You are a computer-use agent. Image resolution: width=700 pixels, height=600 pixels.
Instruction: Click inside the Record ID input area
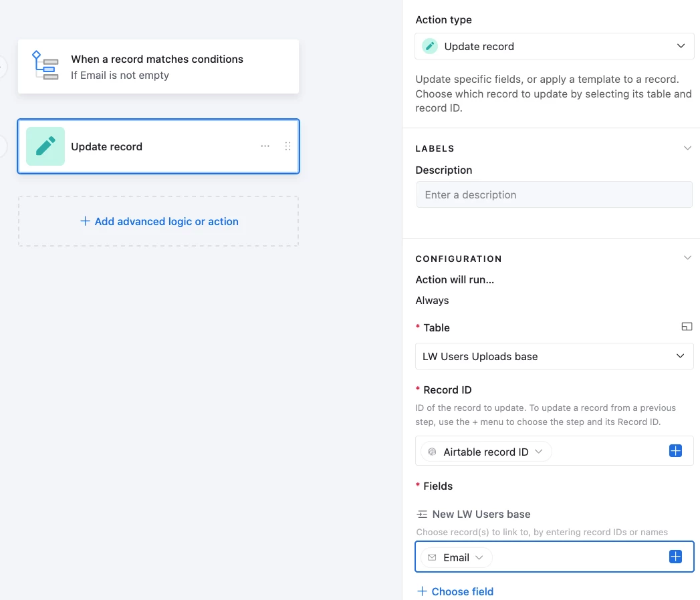[x=608, y=452]
